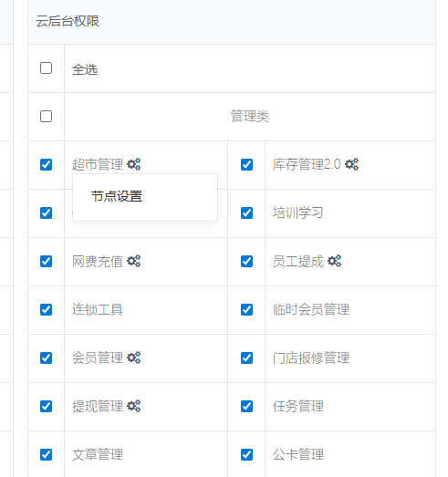Uncheck the 培训学习 checkbox

246,213
